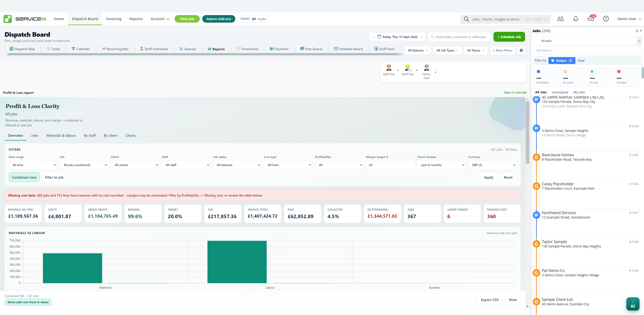
Task: Click the Export CSV button
Action: click(x=490, y=300)
